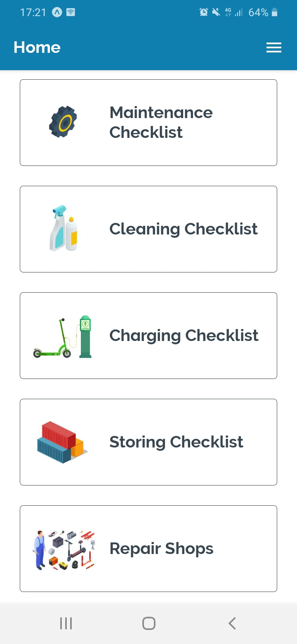Tap the spray bottle cleaning icon

pyautogui.click(x=63, y=229)
